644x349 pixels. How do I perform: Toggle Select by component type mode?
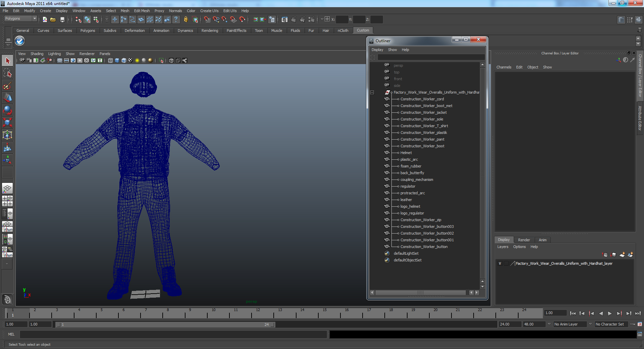[96, 20]
